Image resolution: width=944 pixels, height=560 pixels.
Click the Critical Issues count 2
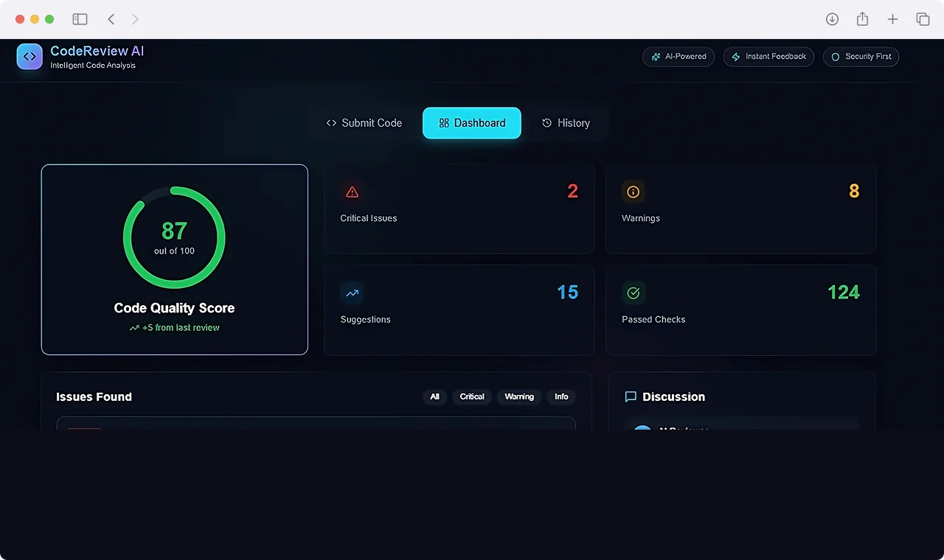coord(572,192)
